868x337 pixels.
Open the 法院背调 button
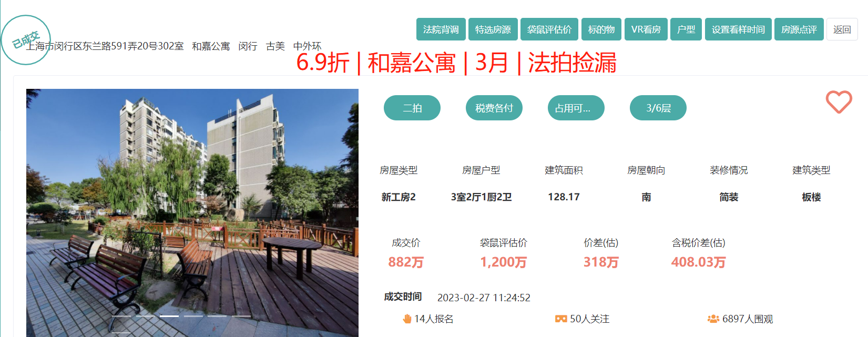(441, 29)
